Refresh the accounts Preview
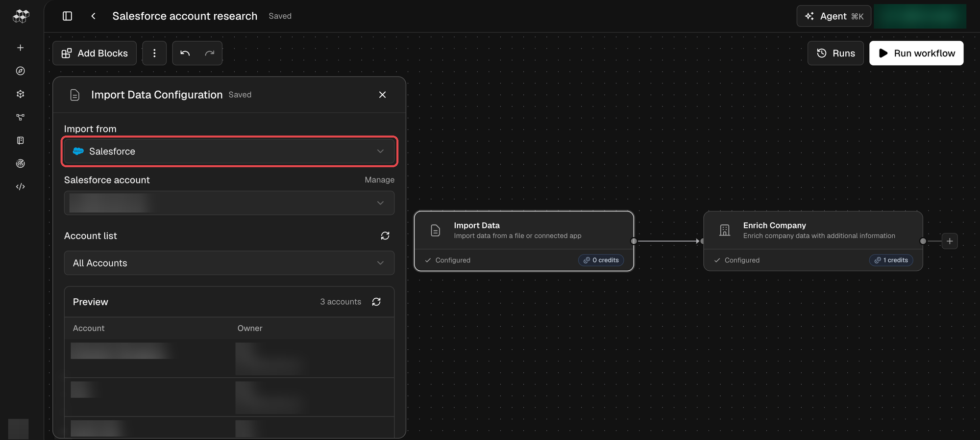980x440 pixels. [376, 302]
